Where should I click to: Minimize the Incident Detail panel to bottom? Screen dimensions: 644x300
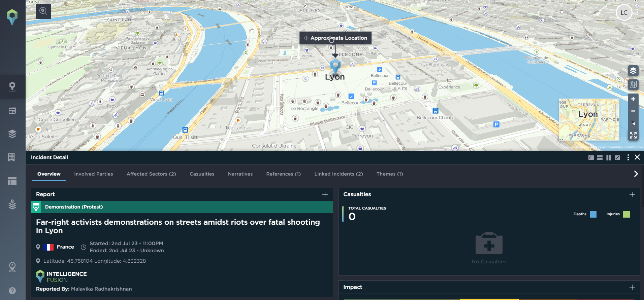point(591,157)
